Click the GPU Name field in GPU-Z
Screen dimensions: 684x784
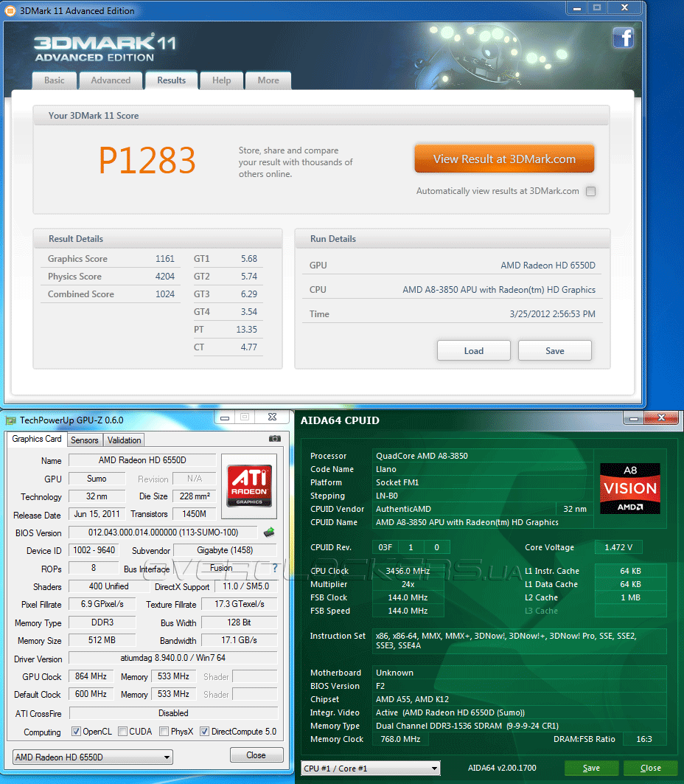142,460
